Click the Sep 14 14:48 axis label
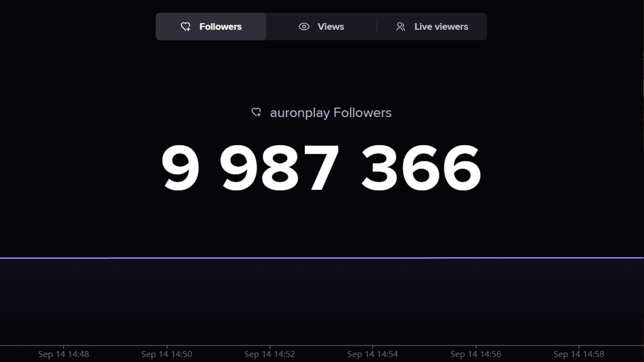This screenshot has height=362, width=644. 64,354
